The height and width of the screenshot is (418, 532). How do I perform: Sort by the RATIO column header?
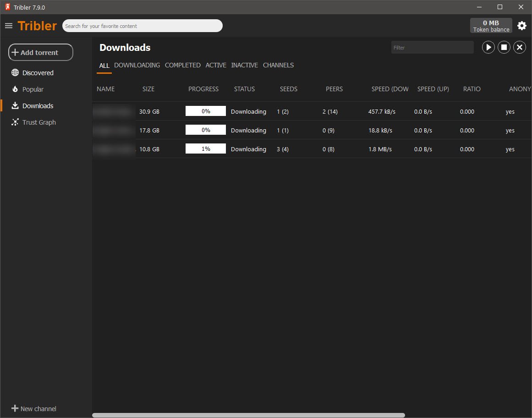[472, 89]
